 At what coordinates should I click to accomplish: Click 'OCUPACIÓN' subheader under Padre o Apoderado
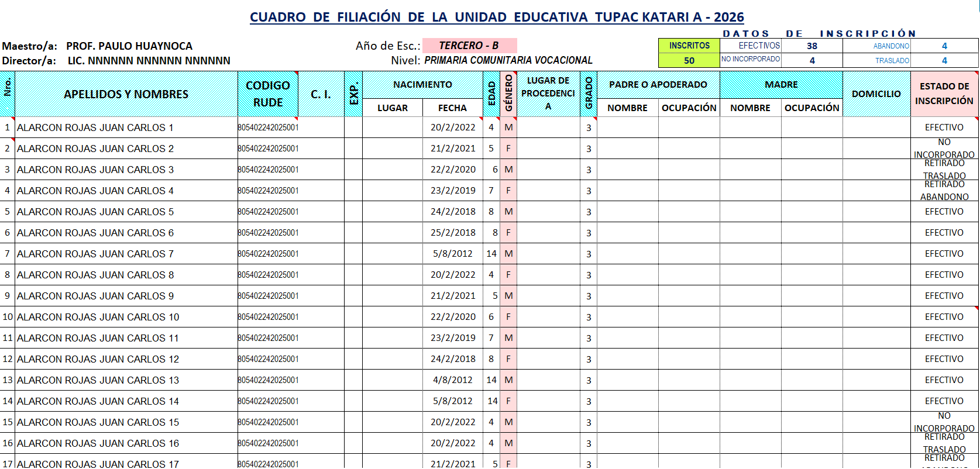(x=689, y=108)
